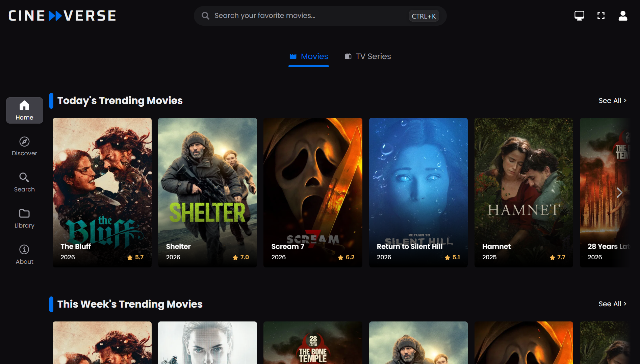Open The Bluff movie poster

point(102,192)
